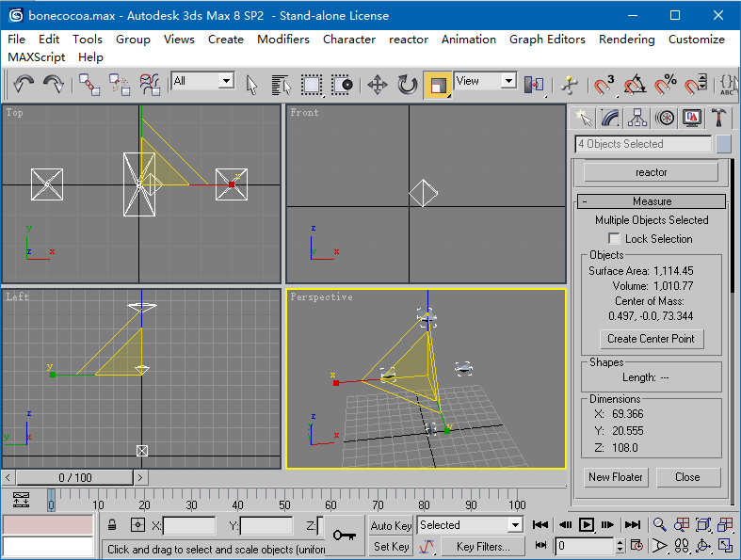Toggle the Auto Key mode button
This screenshot has height=560, width=741.
[x=391, y=525]
